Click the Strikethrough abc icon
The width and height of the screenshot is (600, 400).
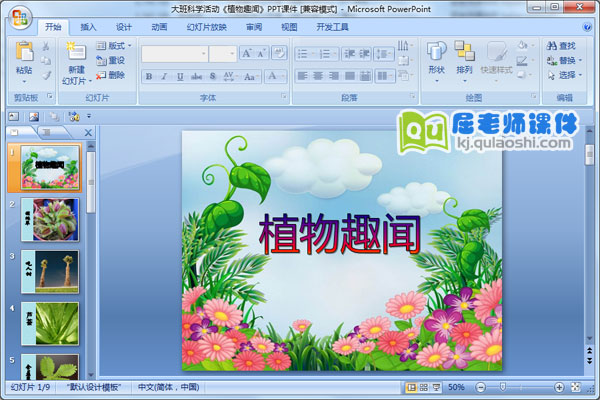(x=197, y=76)
